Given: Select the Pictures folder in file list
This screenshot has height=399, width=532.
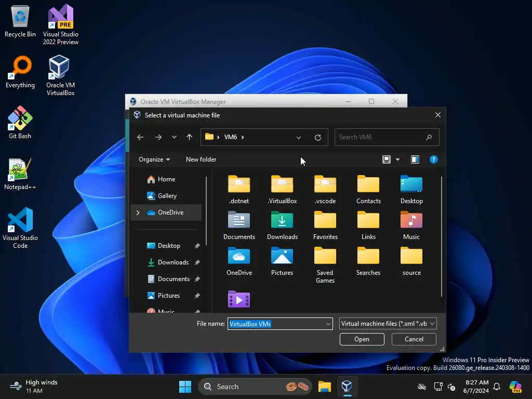Looking at the screenshot, I should [282, 262].
